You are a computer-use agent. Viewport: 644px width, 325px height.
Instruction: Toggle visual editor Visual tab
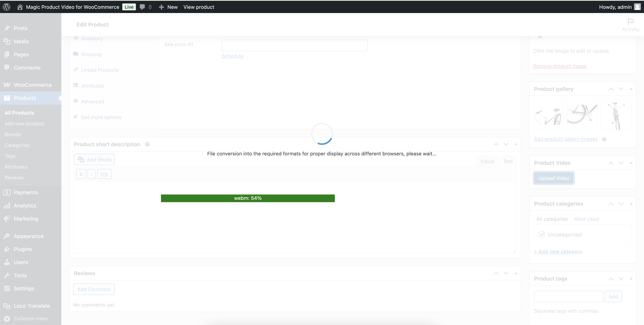pyautogui.click(x=487, y=161)
